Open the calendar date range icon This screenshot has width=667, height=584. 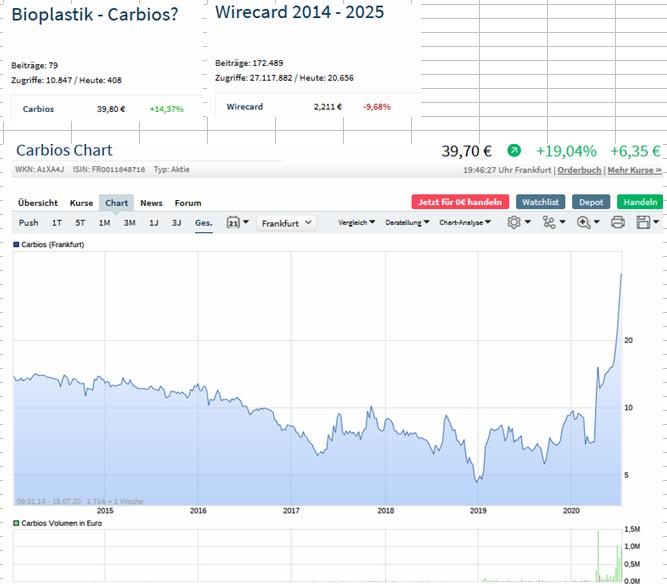[x=233, y=222]
